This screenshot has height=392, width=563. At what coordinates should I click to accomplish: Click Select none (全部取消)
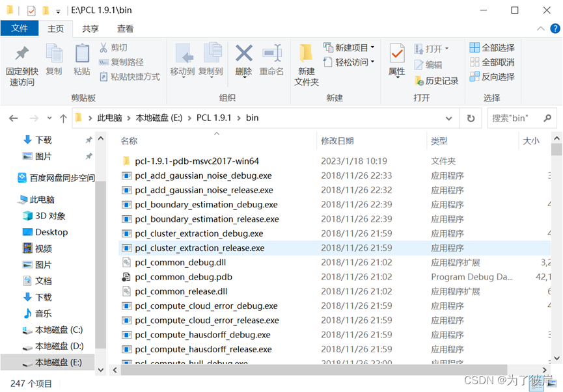[492, 62]
